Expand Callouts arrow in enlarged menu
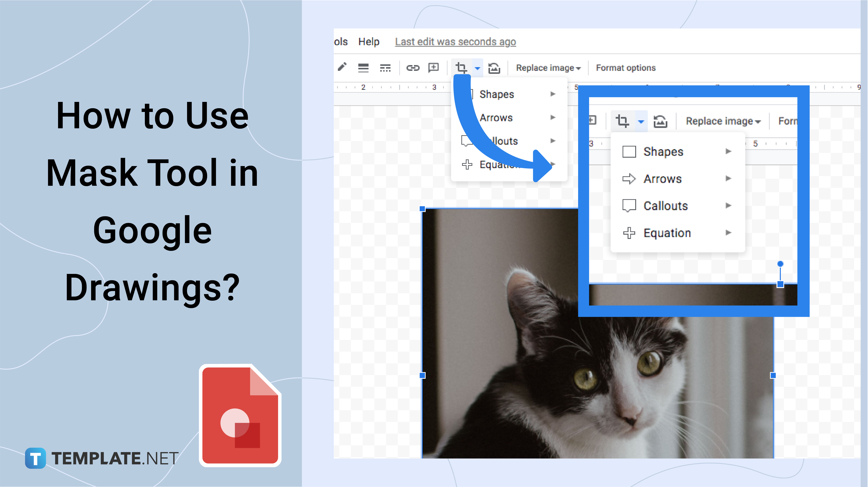This screenshot has width=868, height=487. click(x=729, y=205)
